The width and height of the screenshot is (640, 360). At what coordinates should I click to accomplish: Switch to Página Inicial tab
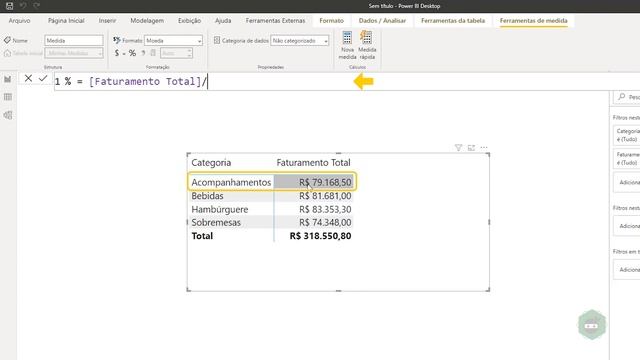click(x=66, y=20)
